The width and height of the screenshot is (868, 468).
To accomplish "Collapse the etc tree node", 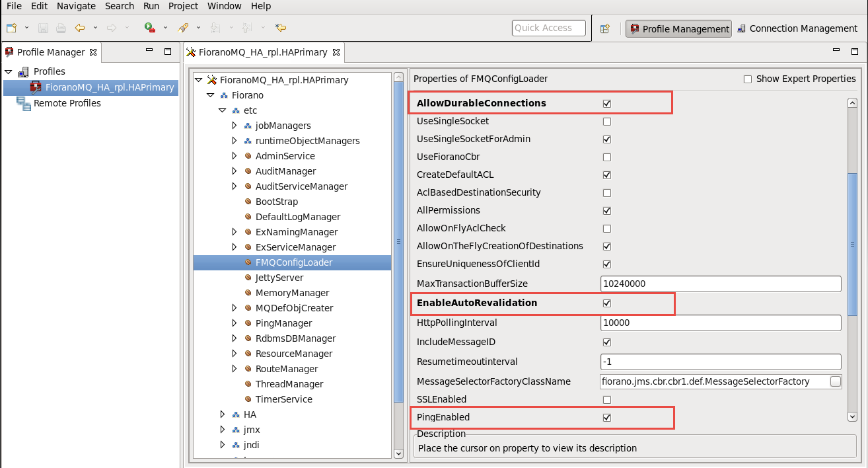I will pyautogui.click(x=223, y=110).
